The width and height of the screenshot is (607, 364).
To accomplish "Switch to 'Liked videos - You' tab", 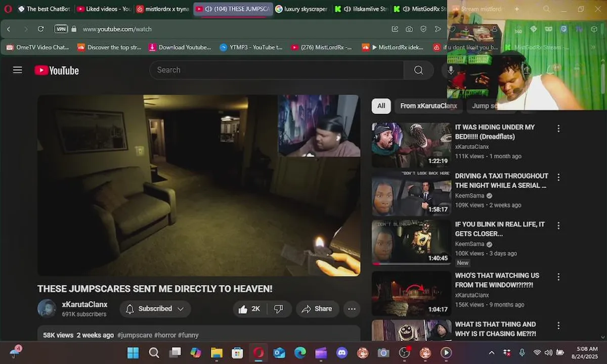I will click(x=104, y=9).
